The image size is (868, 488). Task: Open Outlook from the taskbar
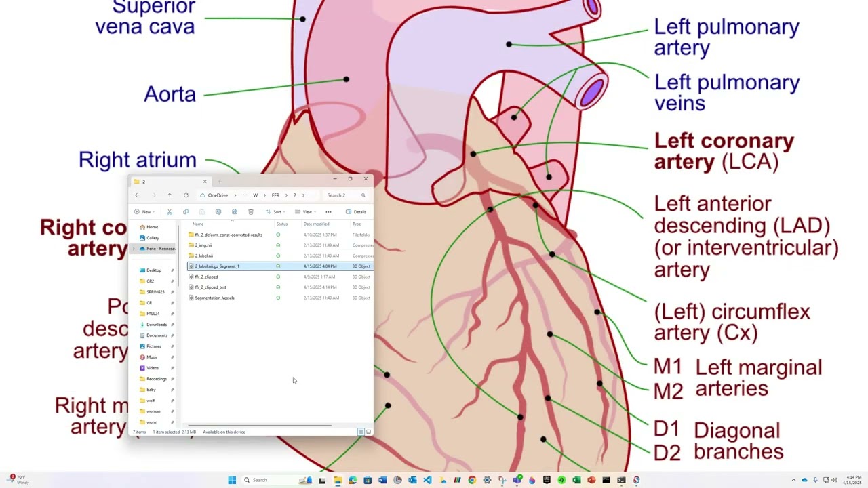coord(412,480)
